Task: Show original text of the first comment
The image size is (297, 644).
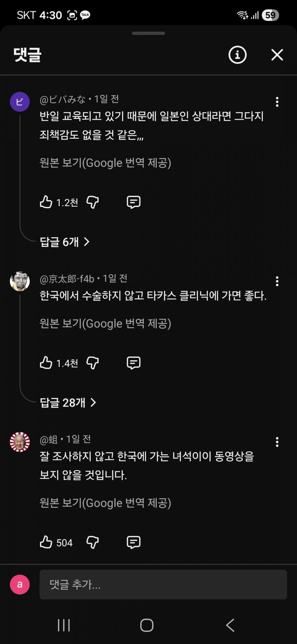Action: [105, 163]
